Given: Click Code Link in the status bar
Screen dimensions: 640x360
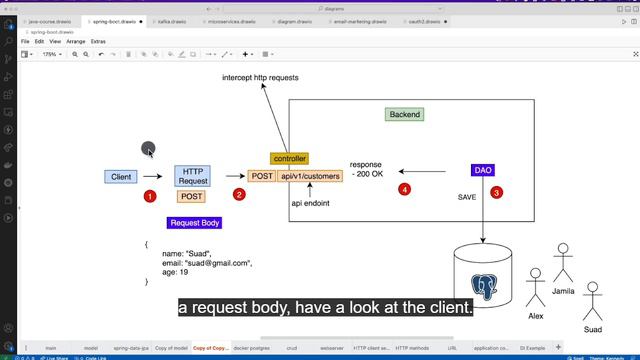Looking at the screenshot, I should [x=91, y=358].
